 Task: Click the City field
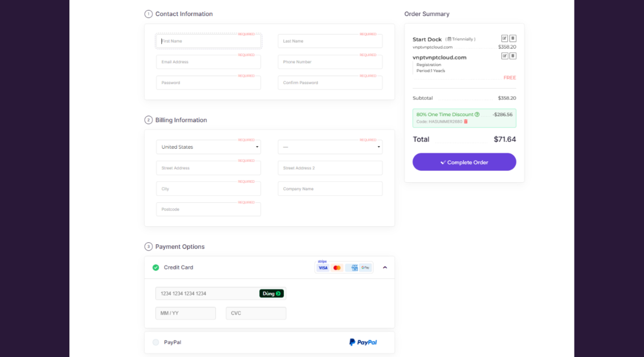208,189
